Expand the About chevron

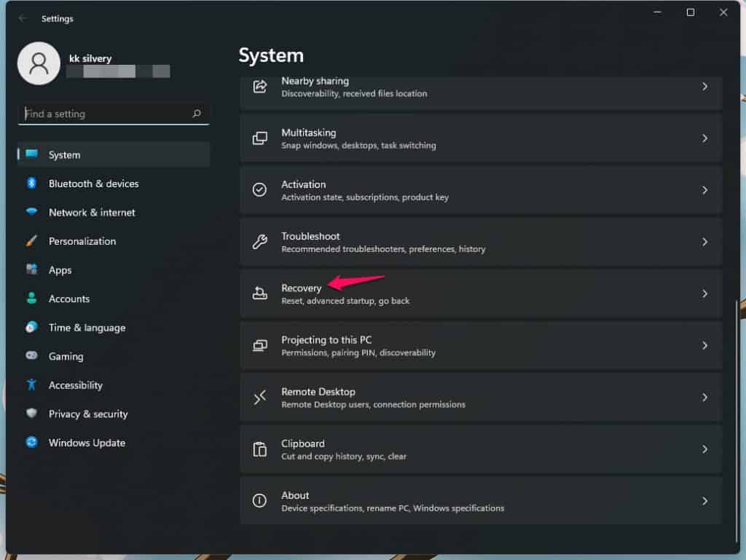704,500
